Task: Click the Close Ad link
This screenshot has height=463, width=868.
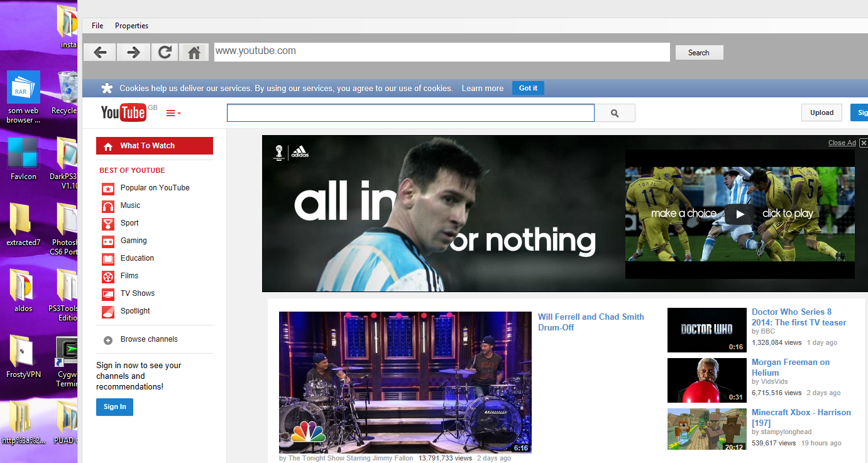Action: coord(842,143)
